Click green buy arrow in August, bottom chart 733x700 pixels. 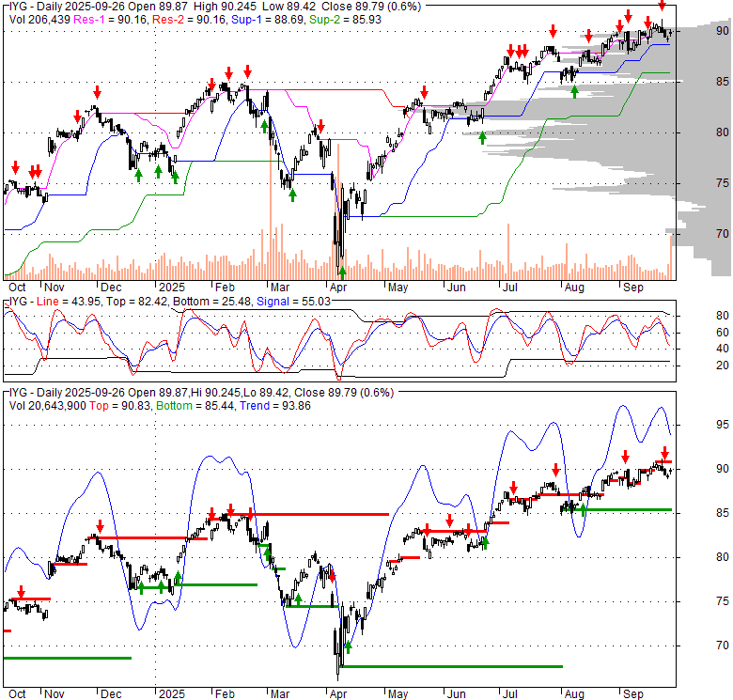pyautogui.click(x=583, y=510)
